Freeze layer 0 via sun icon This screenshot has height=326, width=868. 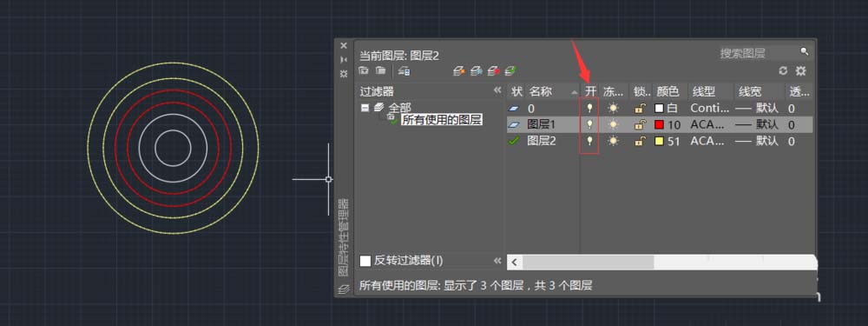(613, 108)
